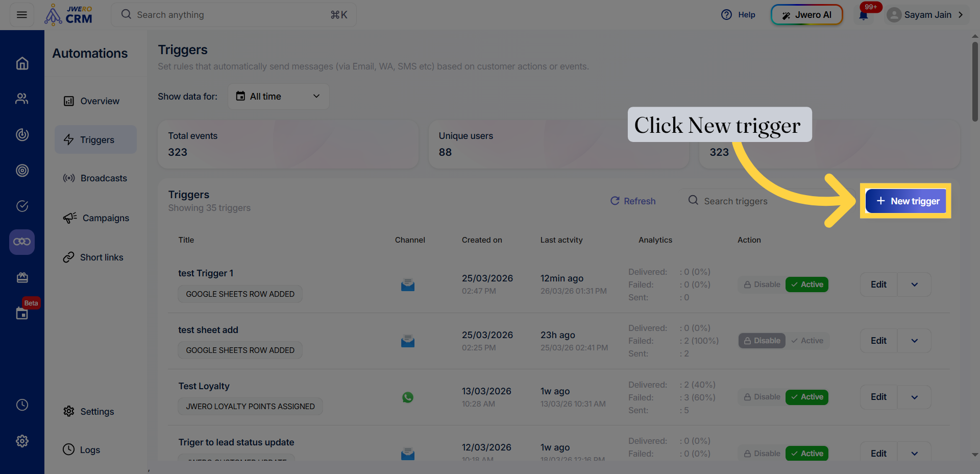Disable the Test Loyalty trigger
Image resolution: width=980 pixels, height=474 pixels.
[x=762, y=397]
